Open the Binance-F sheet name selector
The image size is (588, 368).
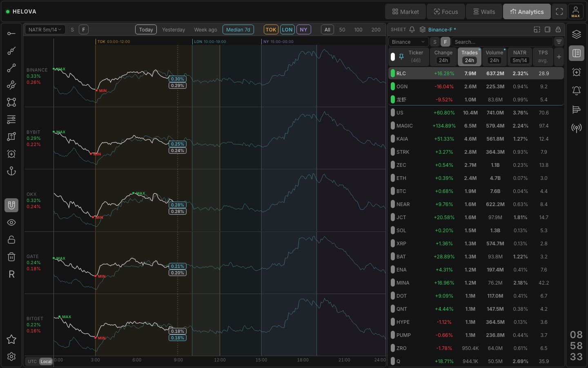[442, 29]
